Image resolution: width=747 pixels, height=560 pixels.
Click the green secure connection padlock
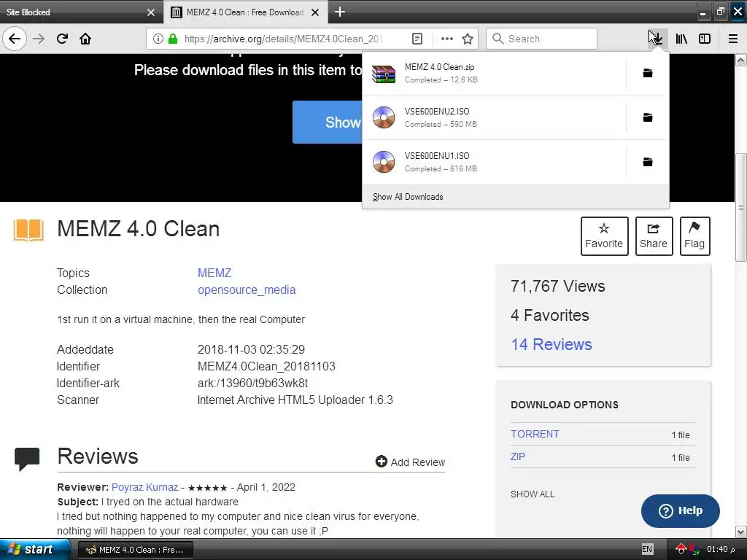click(172, 39)
